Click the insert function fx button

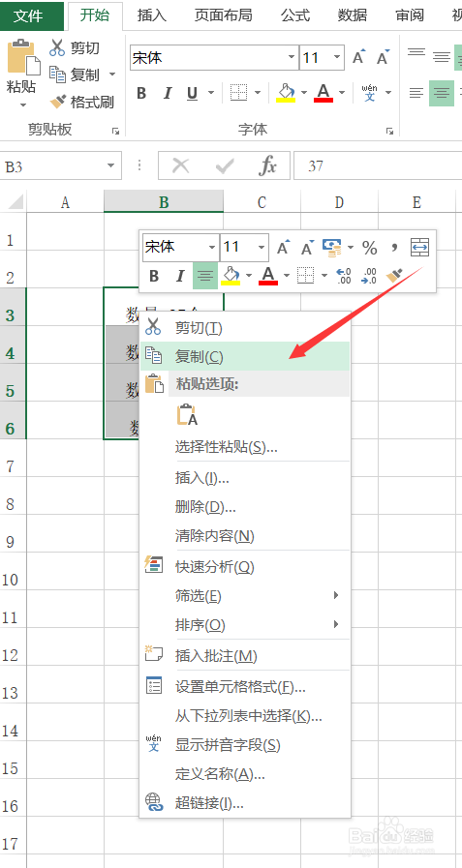point(267,165)
